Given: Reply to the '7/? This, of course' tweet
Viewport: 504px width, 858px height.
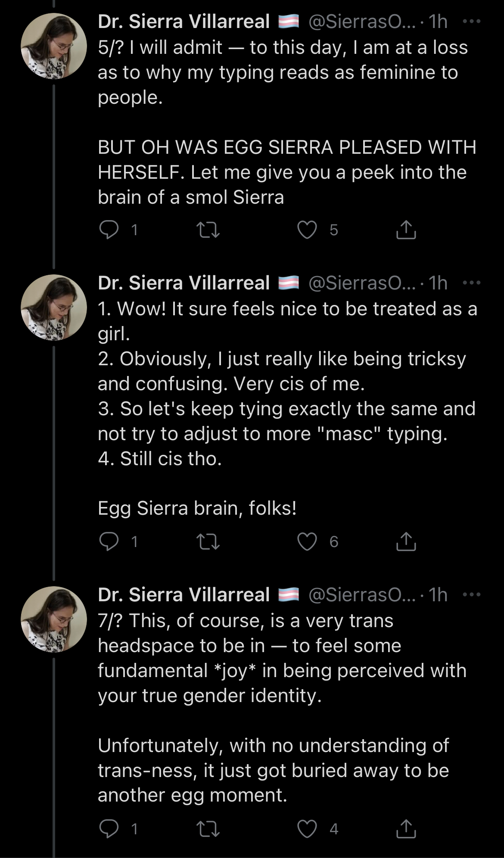Looking at the screenshot, I should pos(109,829).
